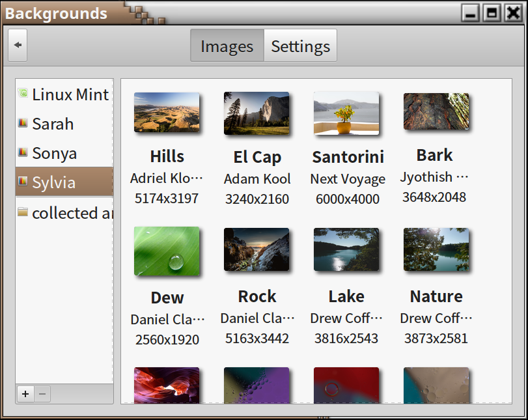Click the resolution 3816x2543
Screen dimensions: 528x420
pyautogui.click(x=346, y=338)
